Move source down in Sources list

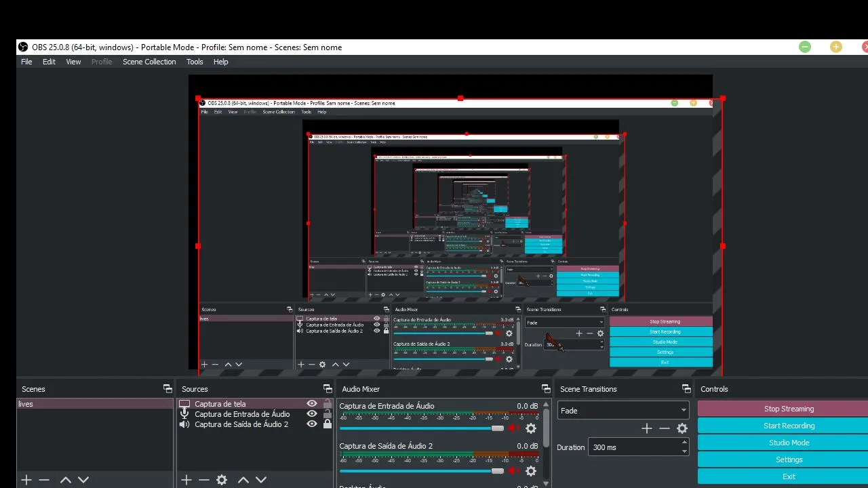pyautogui.click(x=261, y=480)
